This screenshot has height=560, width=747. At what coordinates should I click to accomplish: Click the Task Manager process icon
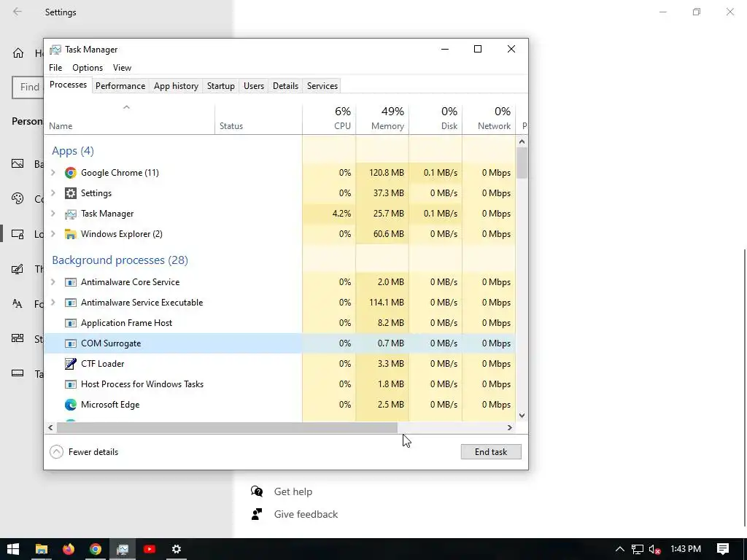click(x=71, y=214)
